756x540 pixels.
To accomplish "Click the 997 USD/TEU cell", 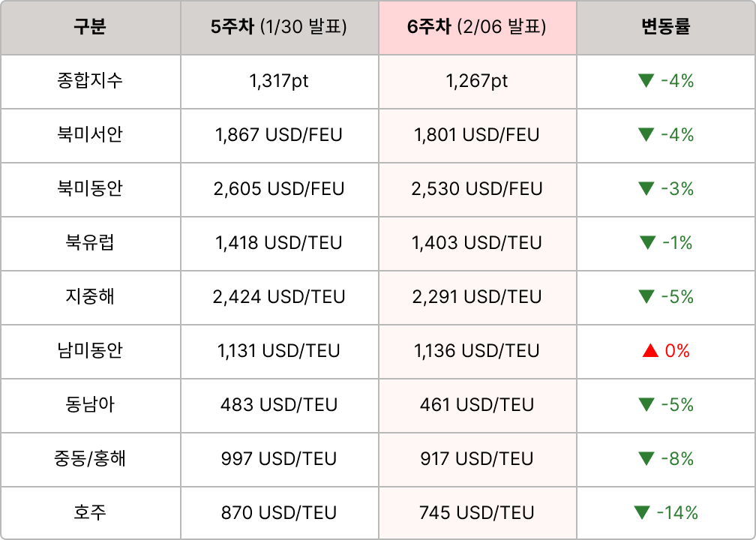I will tap(279, 459).
